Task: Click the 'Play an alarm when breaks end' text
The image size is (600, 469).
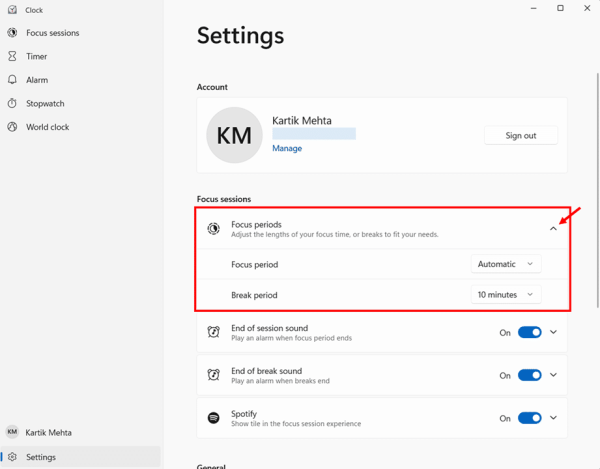Action: [280, 381]
